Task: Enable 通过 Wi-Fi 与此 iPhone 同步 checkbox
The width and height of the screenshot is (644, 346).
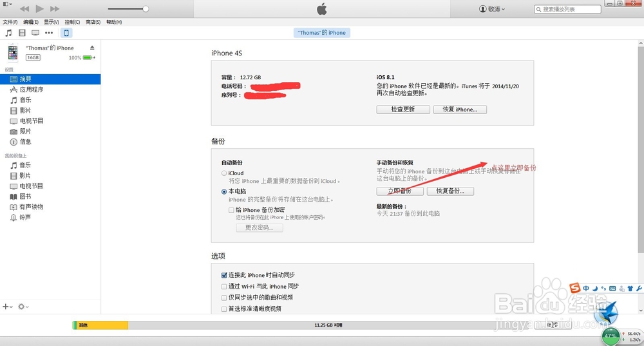Action: (224, 287)
